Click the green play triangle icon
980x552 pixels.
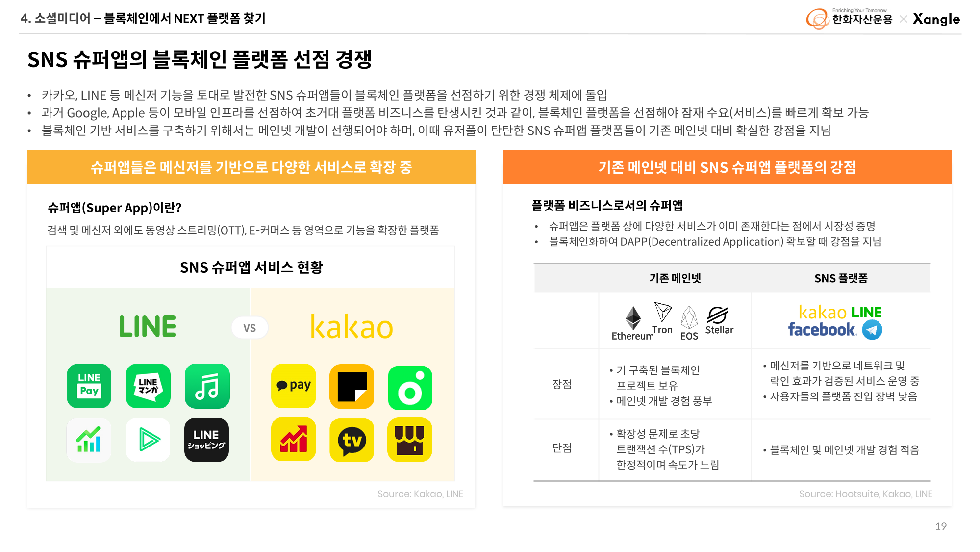point(148,440)
